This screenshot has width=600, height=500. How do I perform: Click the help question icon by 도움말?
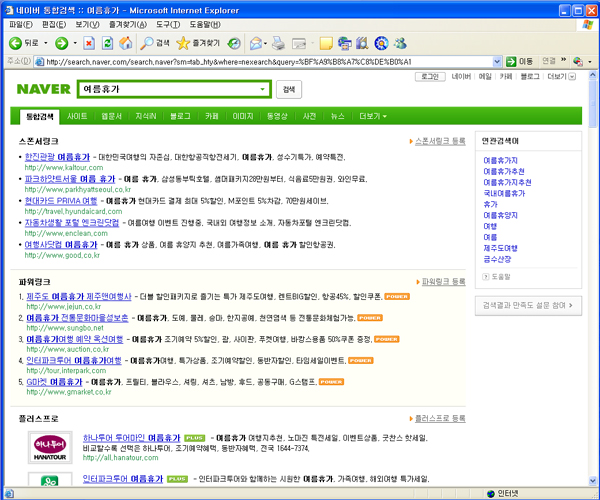click(x=486, y=277)
